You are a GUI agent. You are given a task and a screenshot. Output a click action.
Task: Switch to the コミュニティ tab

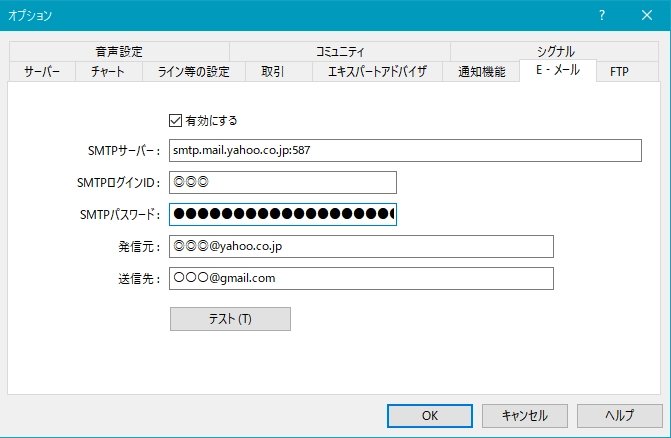coord(340,52)
